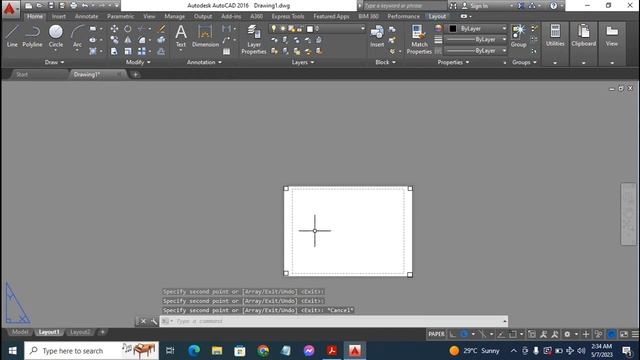Click the Insert block icon

pyautogui.click(x=377, y=36)
